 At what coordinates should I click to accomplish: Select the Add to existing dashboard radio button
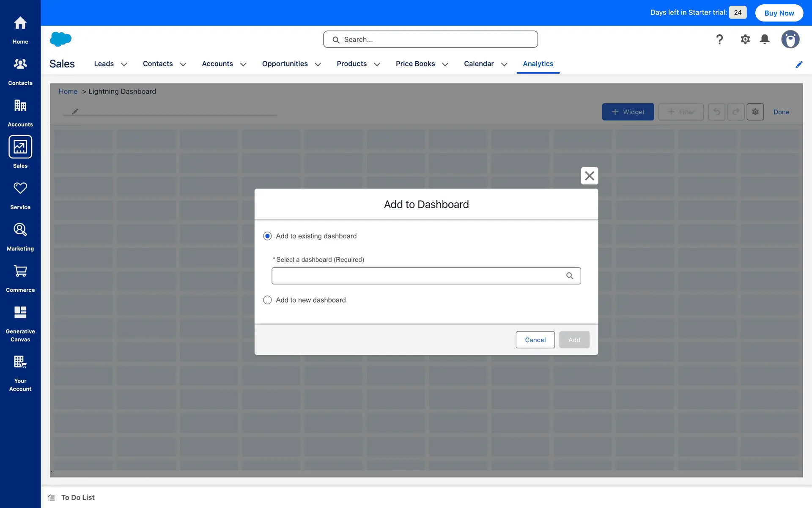(267, 236)
